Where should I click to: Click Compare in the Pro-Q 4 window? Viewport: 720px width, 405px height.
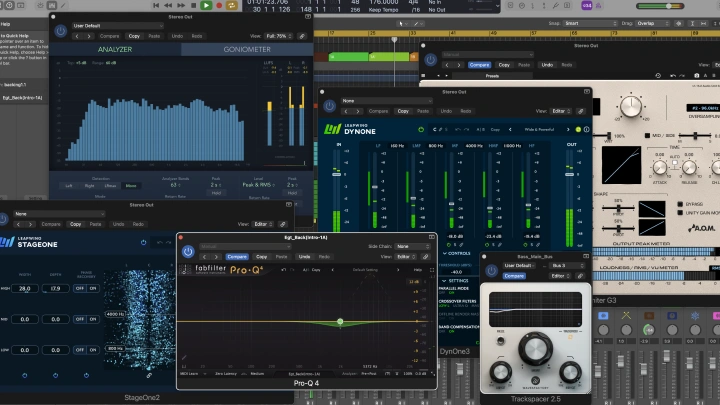(x=237, y=257)
